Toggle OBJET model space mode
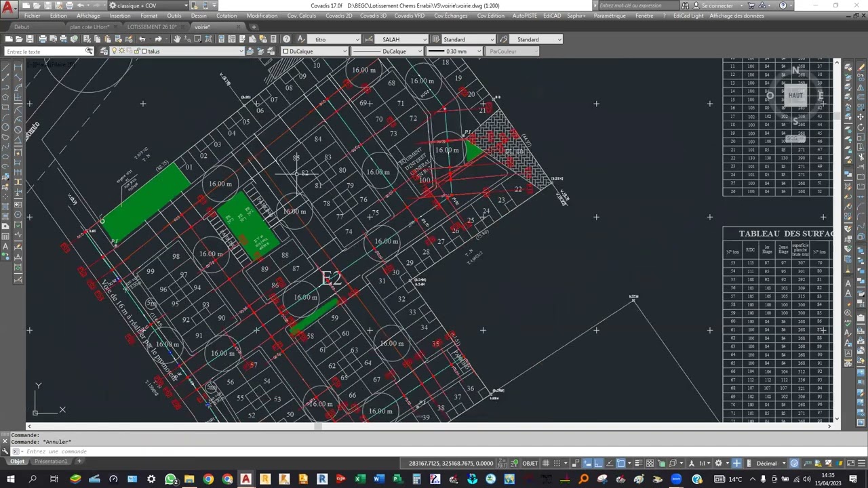The width and height of the screenshot is (868, 488). 530,464
